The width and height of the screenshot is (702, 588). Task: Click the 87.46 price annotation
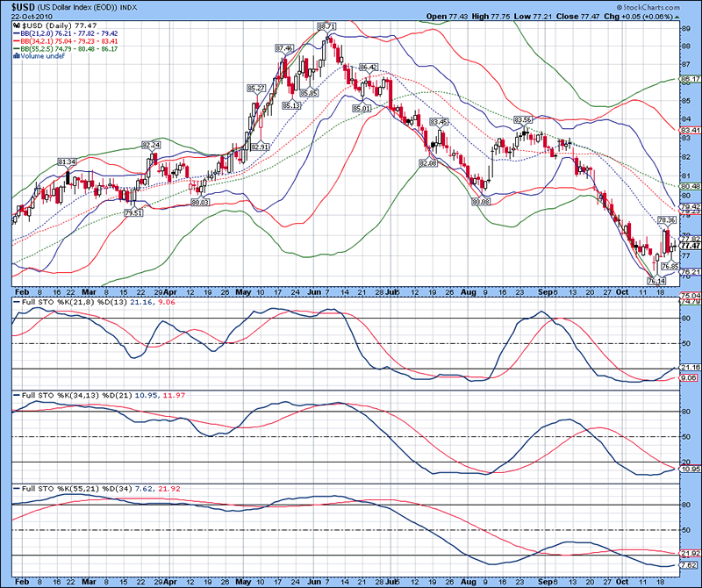tap(284, 48)
